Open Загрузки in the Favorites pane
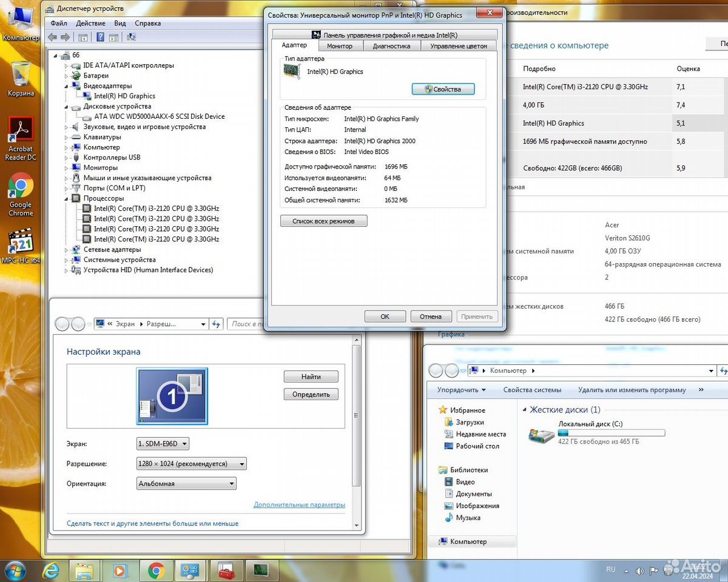728x582 pixels. [x=470, y=422]
